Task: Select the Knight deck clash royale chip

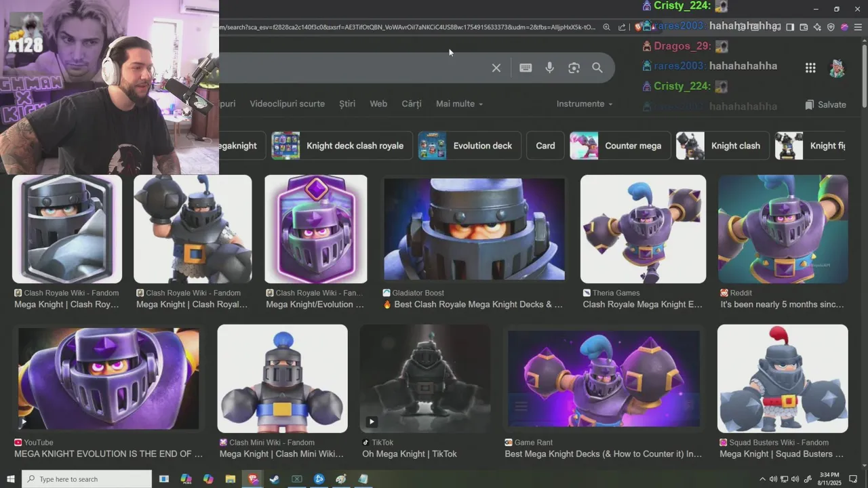Action: pos(342,146)
